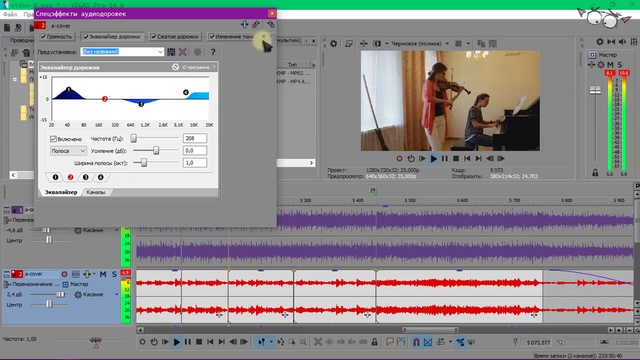Open Полоса filter type dropdown
Screen dimensions: 640x360
pos(68,151)
